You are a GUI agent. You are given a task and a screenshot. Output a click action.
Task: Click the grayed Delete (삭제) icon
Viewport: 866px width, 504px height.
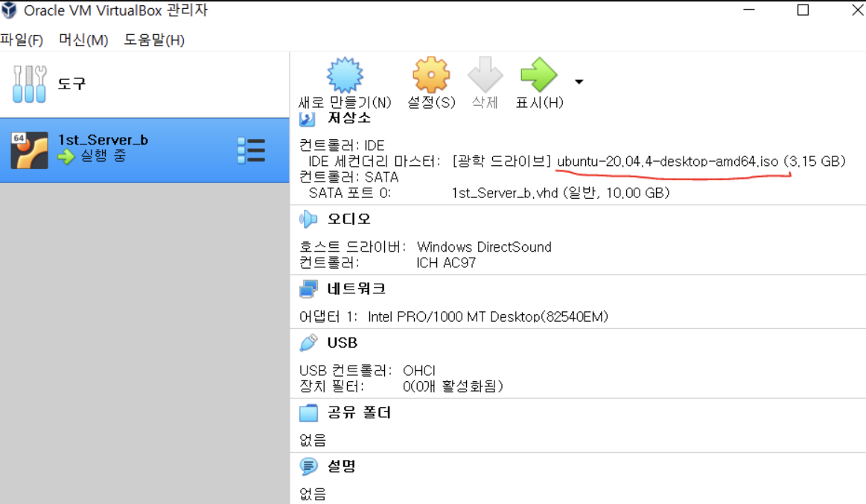tap(485, 74)
